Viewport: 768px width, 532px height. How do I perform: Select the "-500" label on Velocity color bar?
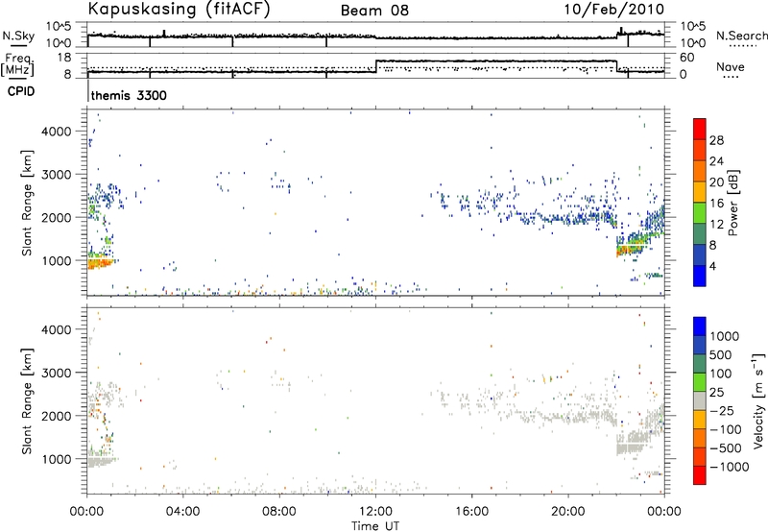point(726,448)
